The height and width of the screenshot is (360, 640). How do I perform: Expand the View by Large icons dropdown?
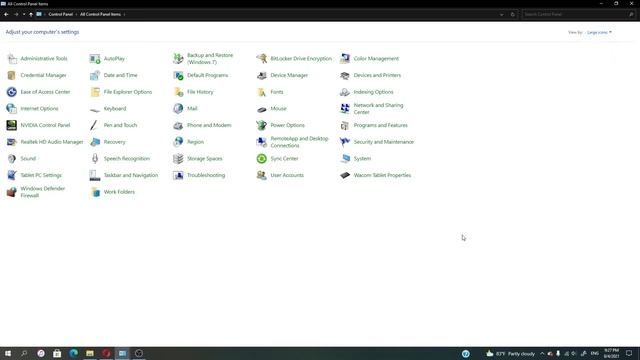point(599,32)
